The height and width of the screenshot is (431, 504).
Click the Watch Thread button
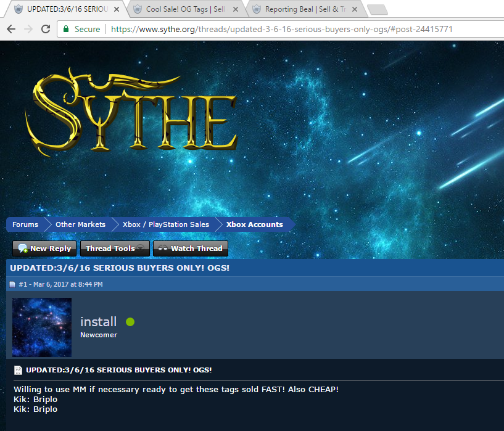click(x=191, y=248)
